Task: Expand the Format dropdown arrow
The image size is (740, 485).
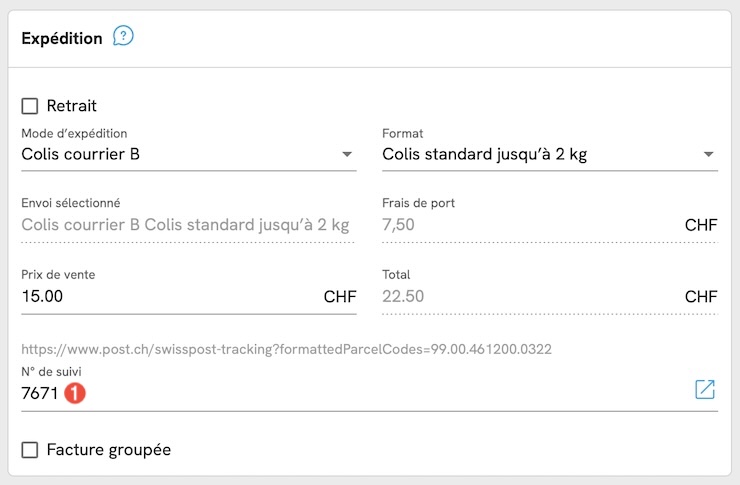Action: tap(708, 155)
